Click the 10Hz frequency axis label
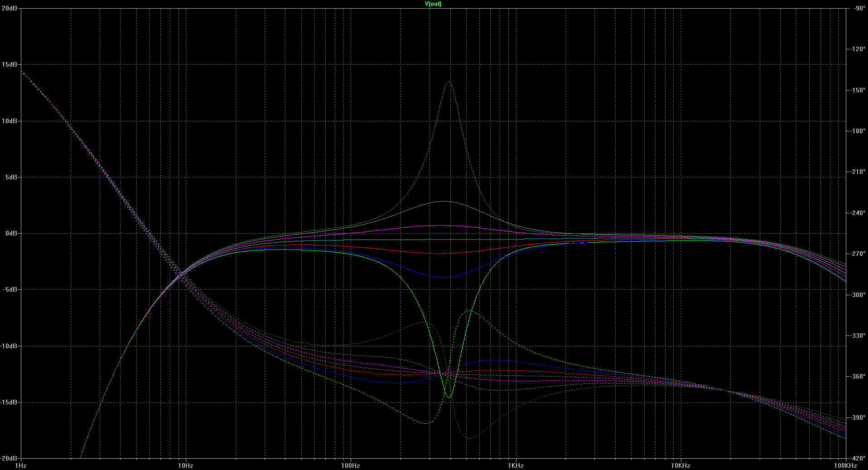Screen dimensions: 868x470 point(185,465)
